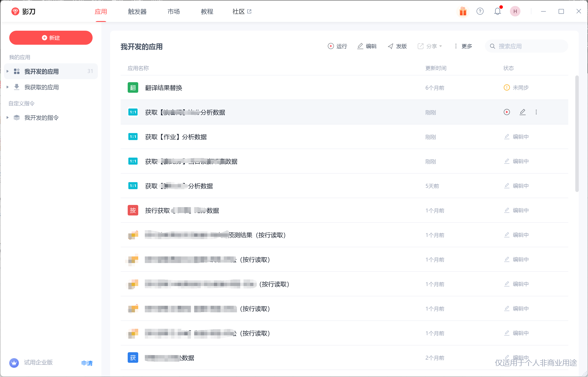The image size is (588, 377).
Task: Click the blue 获 app icon
Action: click(133, 357)
